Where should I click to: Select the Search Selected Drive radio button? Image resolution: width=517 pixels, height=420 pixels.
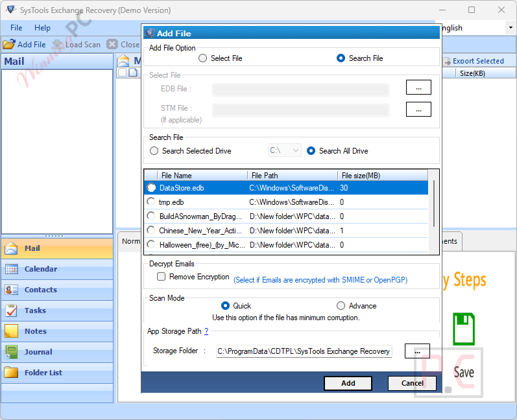click(154, 151)
